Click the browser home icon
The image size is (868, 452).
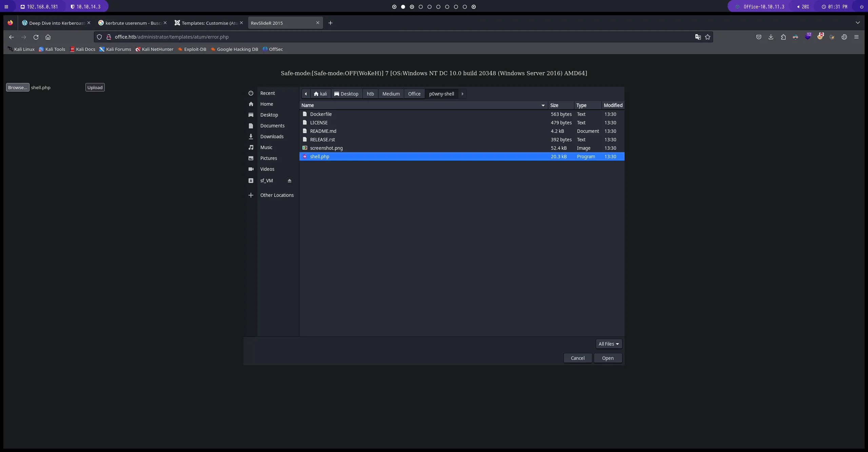coord(48,37)
